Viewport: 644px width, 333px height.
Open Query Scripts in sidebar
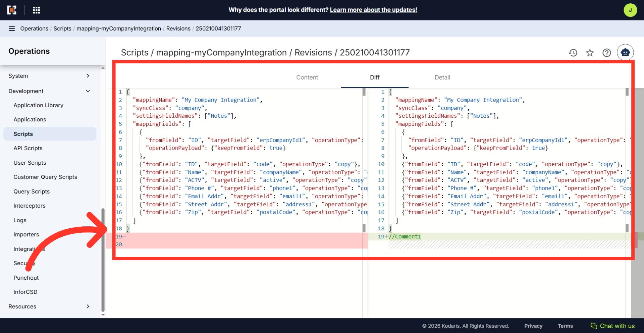(x=32, y=191)
